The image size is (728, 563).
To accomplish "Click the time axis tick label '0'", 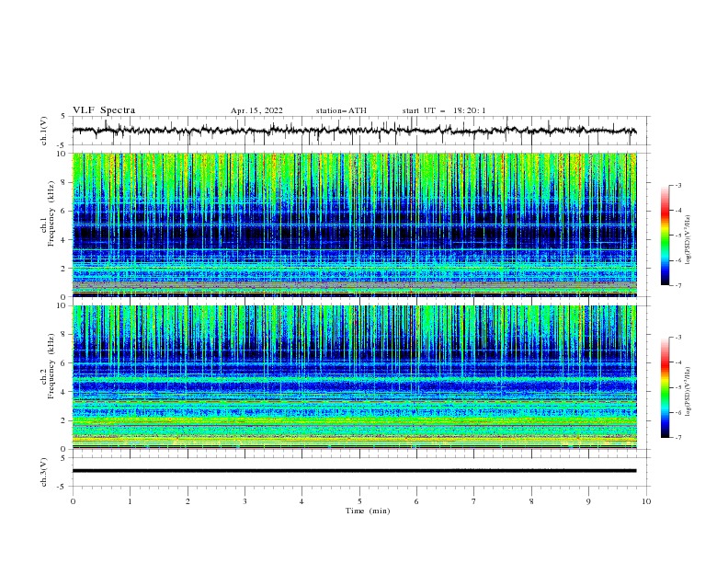I will [73, 501].
